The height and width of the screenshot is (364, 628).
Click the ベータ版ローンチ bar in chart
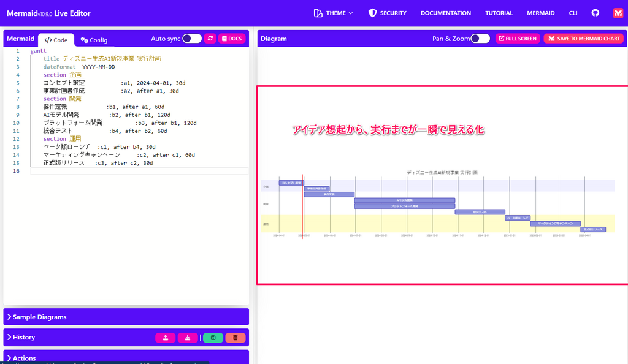coord(518,218)
